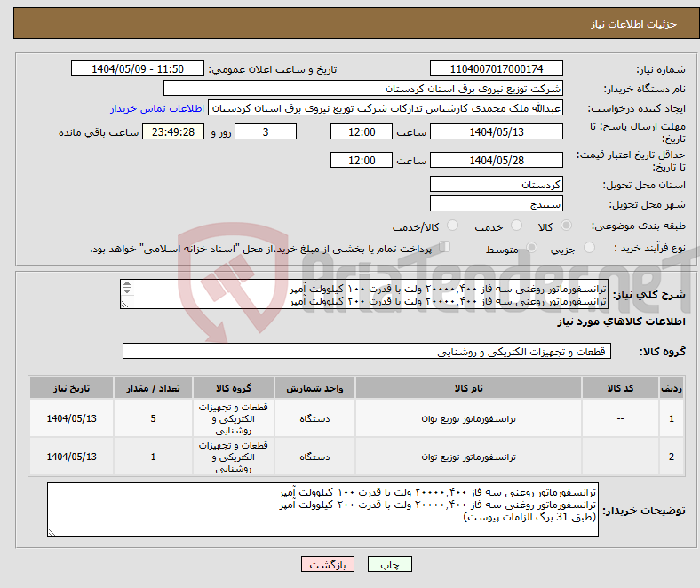Click the چاپ (print) button
This screenshot has height=588, width=700.
(389, 564)
